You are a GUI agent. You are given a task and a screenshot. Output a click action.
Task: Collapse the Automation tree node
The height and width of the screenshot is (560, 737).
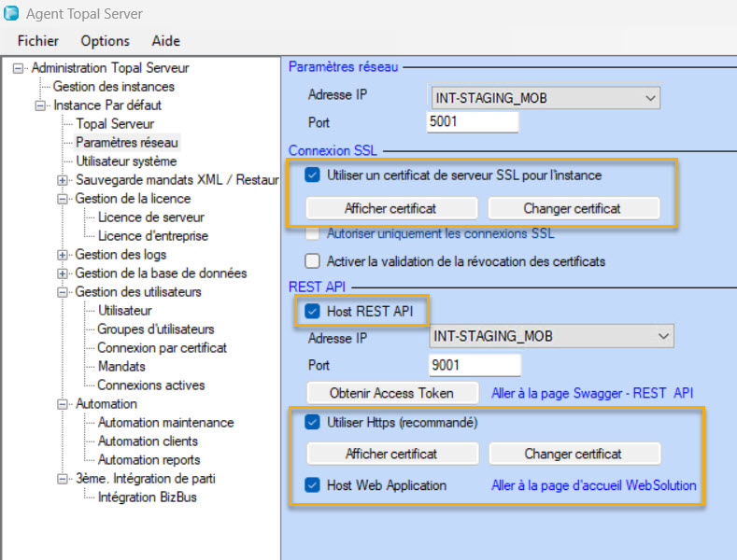[63, 404]
